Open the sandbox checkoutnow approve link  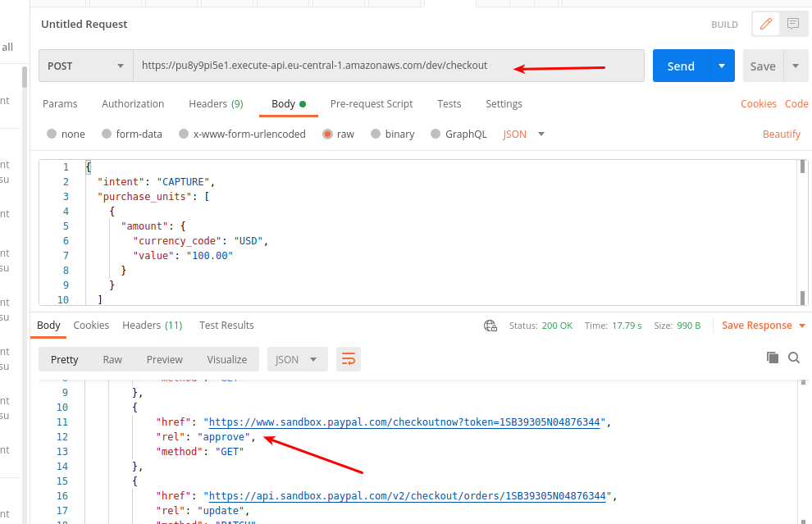coord(404,422)
